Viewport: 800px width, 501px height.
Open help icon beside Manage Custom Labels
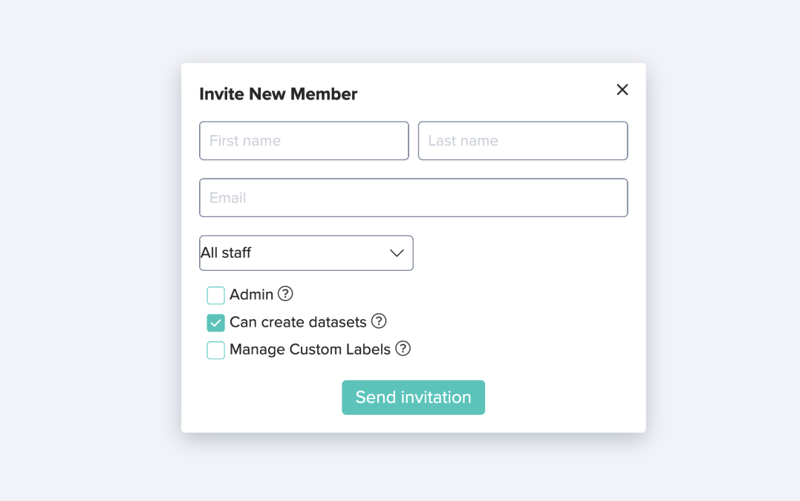(403, 348)
